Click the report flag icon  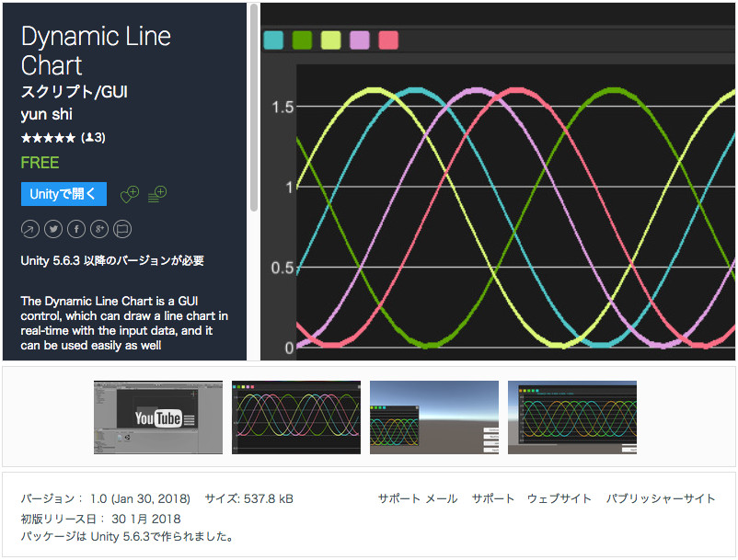pos(122,229)
